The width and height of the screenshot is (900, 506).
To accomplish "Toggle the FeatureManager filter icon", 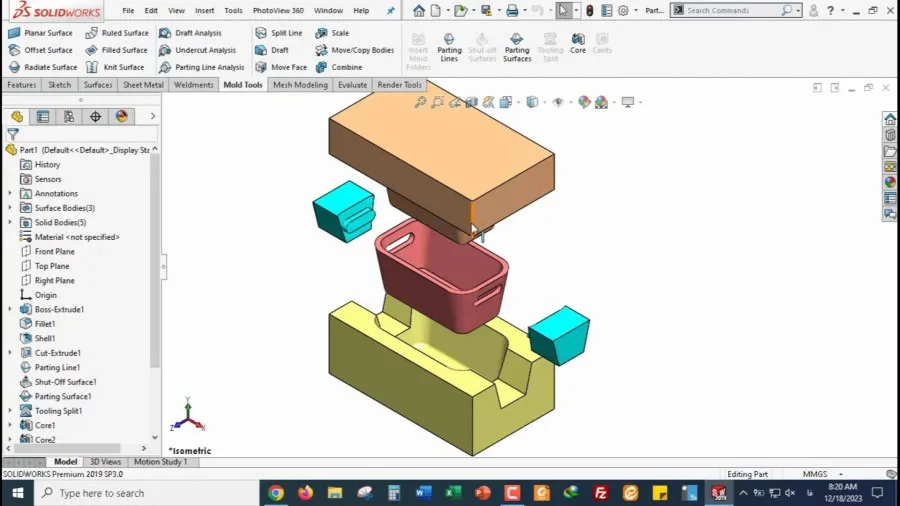I will pyautogui.click(x=13, y=134).
